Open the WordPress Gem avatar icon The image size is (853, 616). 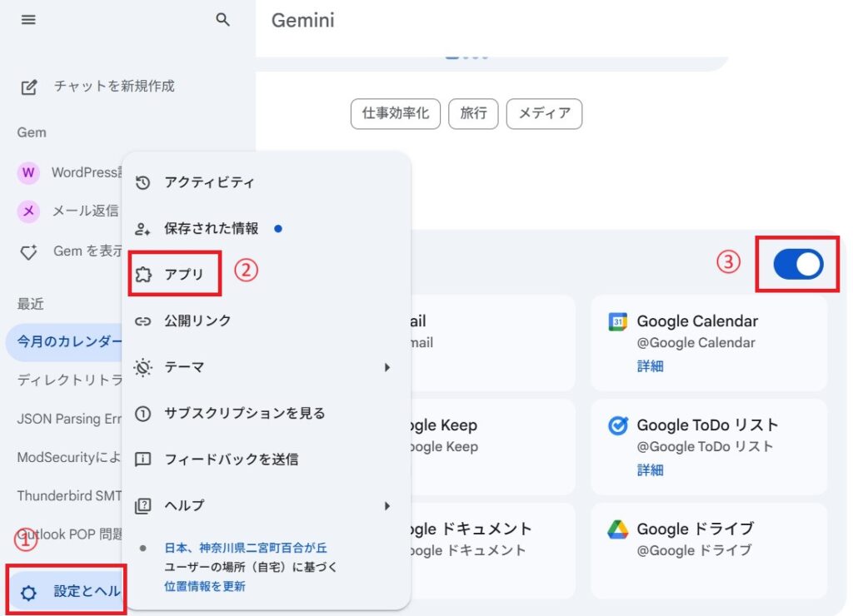coord(28,173)
